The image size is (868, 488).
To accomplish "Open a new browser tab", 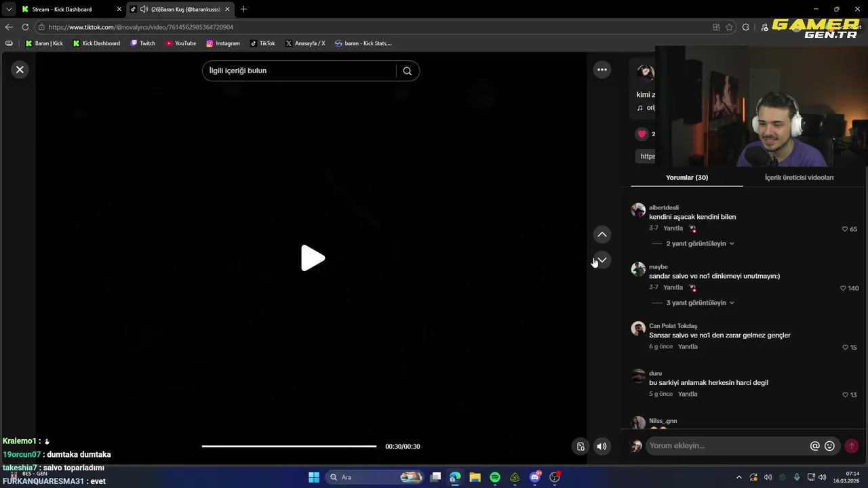I will pos(243,9).
